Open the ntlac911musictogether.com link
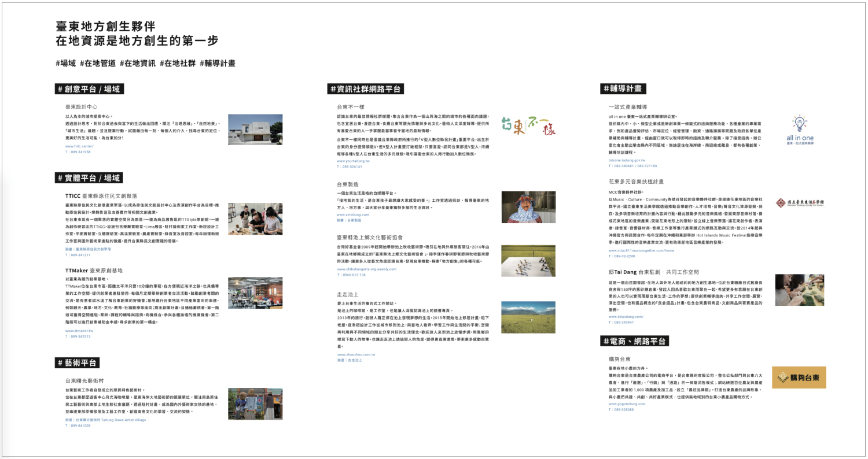Screen dimensions: 868x459 click(x=641, y=250)
